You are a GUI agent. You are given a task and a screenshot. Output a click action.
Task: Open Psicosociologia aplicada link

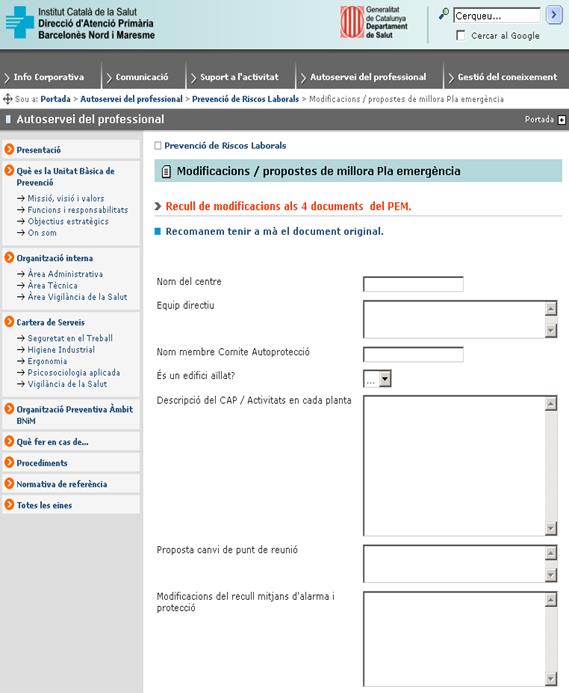pyautogui.click(x=74, y=373)
